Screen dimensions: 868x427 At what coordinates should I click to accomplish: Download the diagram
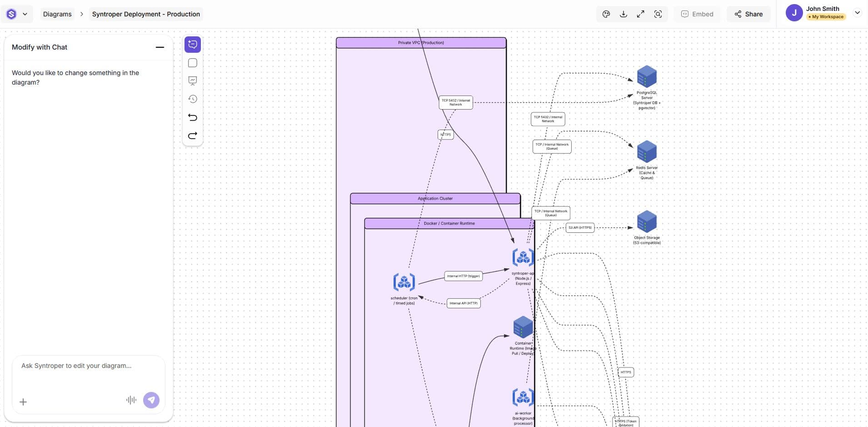(624, 14)
